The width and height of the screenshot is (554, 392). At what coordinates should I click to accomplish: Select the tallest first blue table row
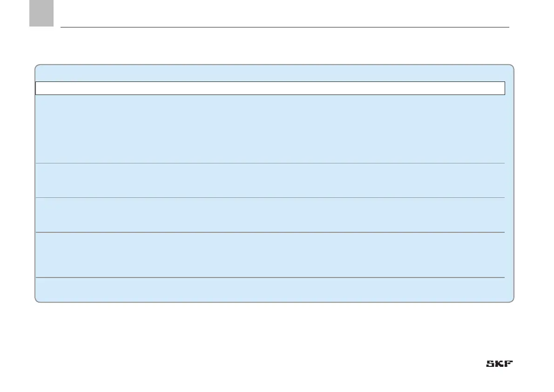[x=270, y=129]
